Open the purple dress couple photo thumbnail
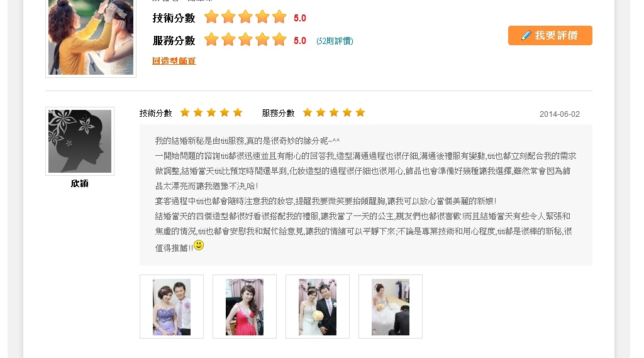Viewport: 644px width, 358px height. coord(172,306)
